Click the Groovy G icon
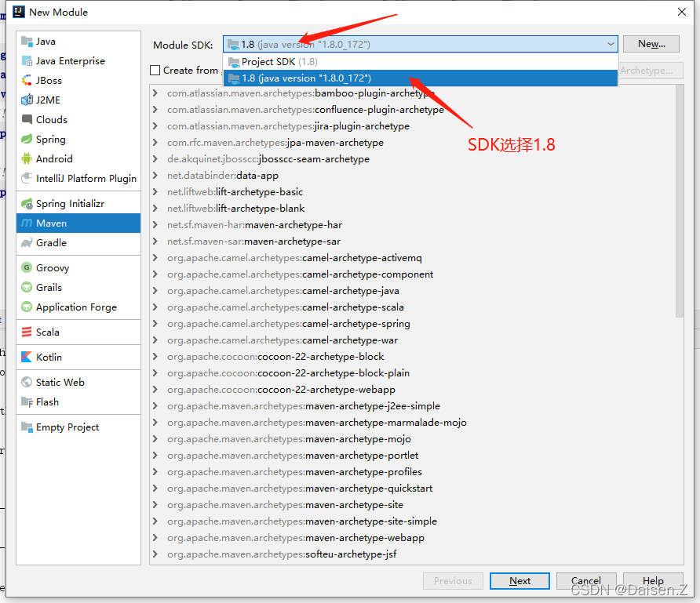 pyautogui.click(x=27, y=267)
